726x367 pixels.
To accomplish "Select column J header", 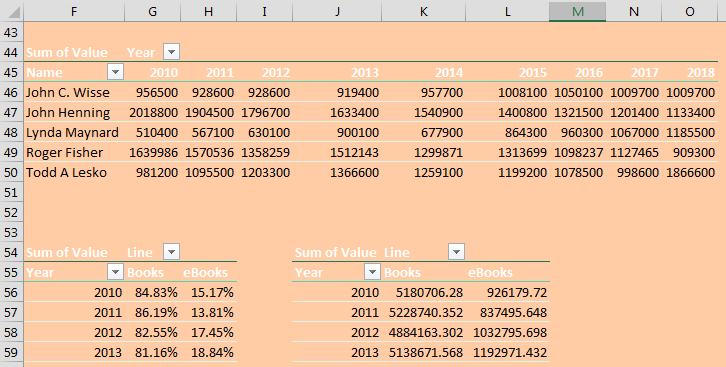I will 337,11.
